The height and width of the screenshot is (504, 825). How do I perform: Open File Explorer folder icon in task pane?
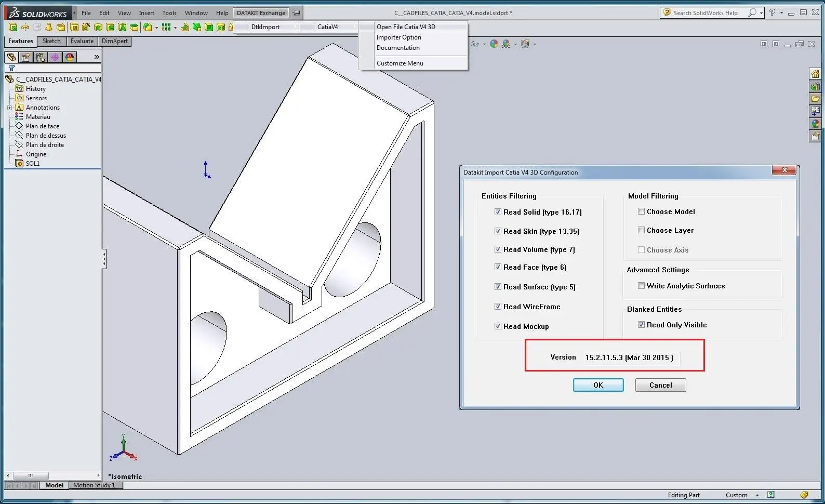tap(815, 99)
